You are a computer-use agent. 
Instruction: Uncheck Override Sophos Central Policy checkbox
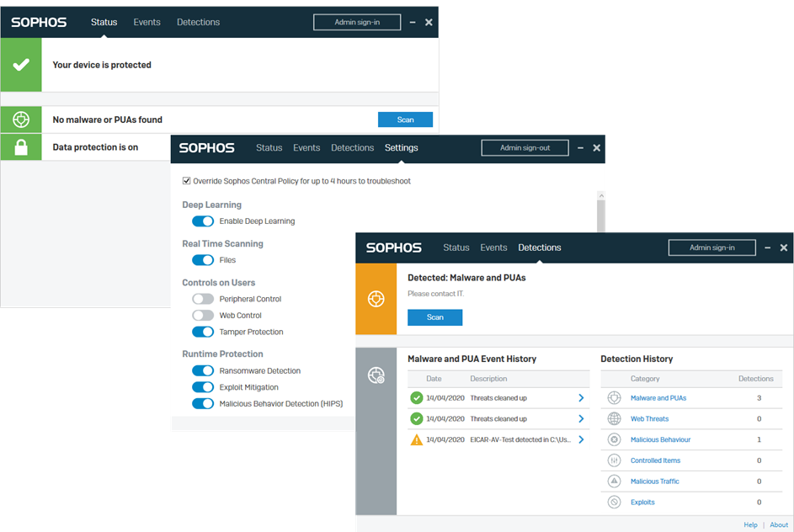(x=187, y=181)
